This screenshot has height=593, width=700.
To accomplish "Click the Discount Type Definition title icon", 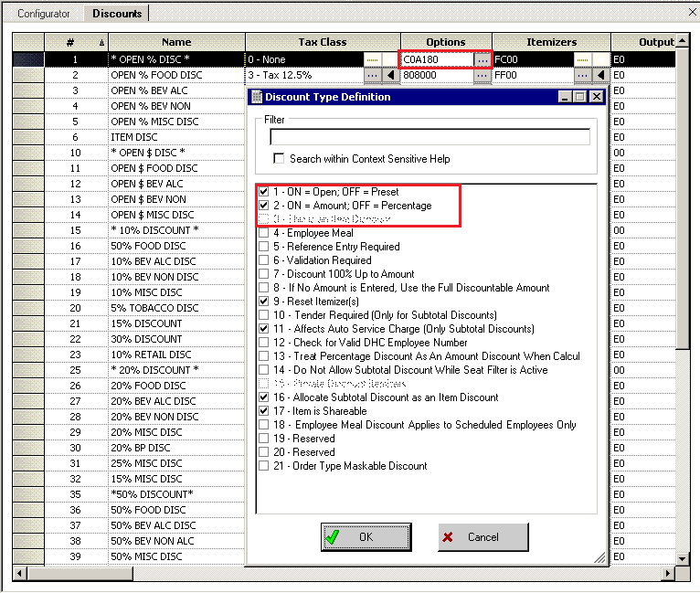I will [x=257, y=97].
